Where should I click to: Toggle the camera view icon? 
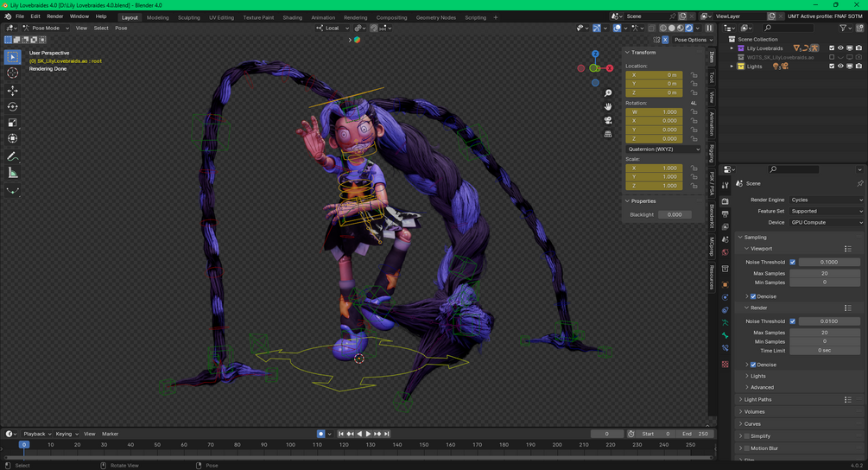pos(608,120)
